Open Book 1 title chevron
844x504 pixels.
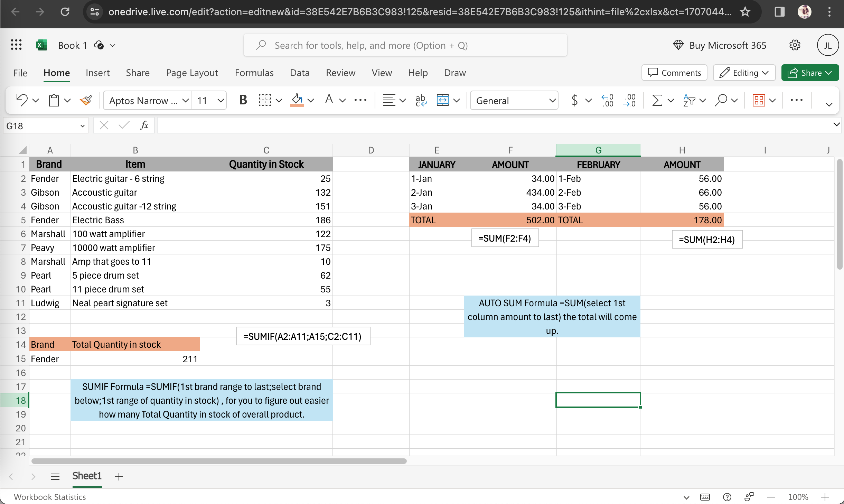point(112,45)
